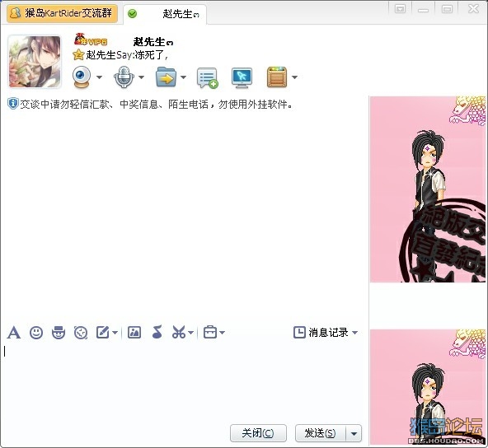Viewport: 488px width, 448px height.
Task: Start a voice call with microphone icon
Action: tap(124, 77)
